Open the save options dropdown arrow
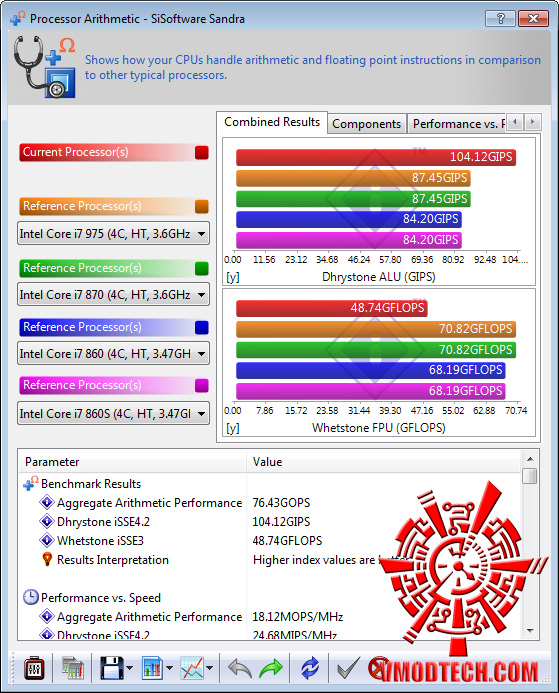 click(x=129, y=668)
